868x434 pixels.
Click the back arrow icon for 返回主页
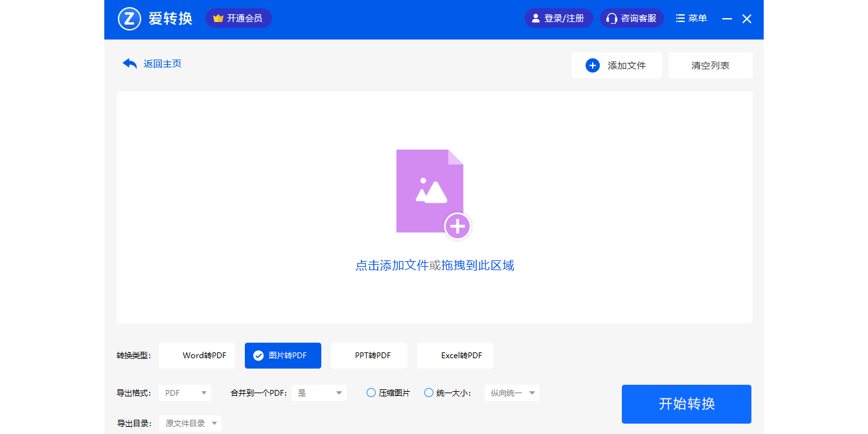click(130, 63)
